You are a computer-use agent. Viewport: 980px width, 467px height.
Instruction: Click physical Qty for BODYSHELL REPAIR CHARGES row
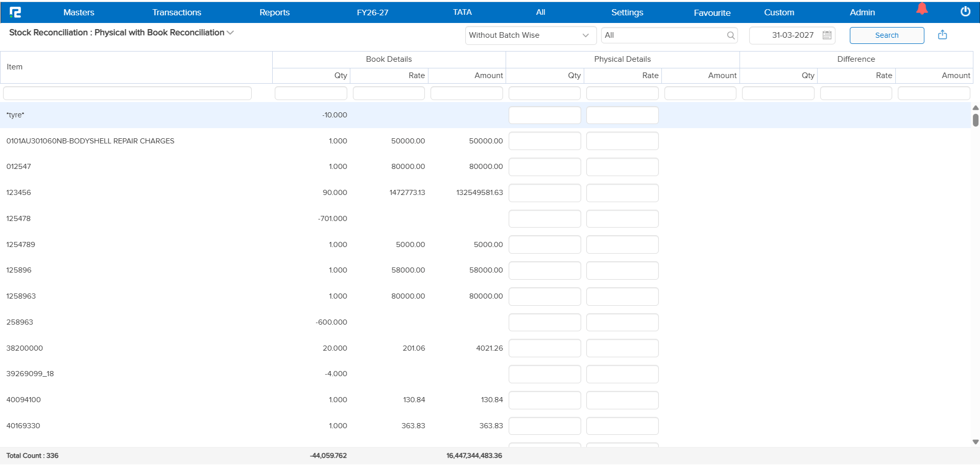click(544, 141)
